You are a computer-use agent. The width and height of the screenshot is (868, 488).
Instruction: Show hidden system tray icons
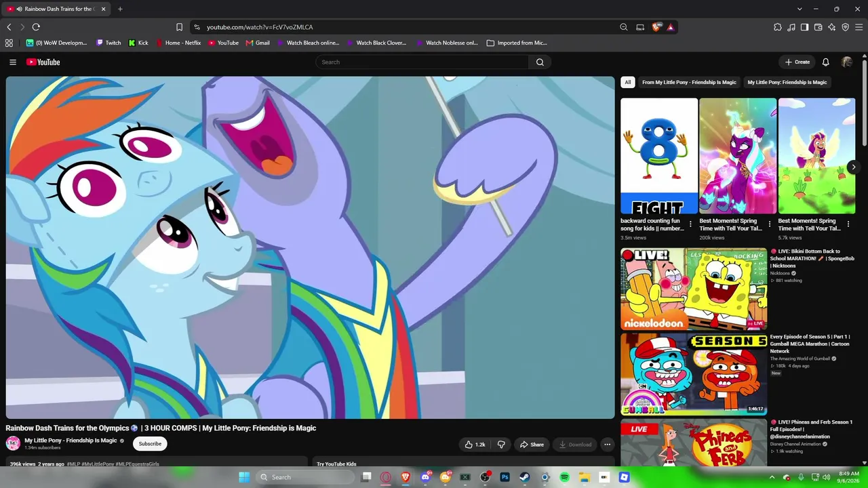click(x=772, y=477)
